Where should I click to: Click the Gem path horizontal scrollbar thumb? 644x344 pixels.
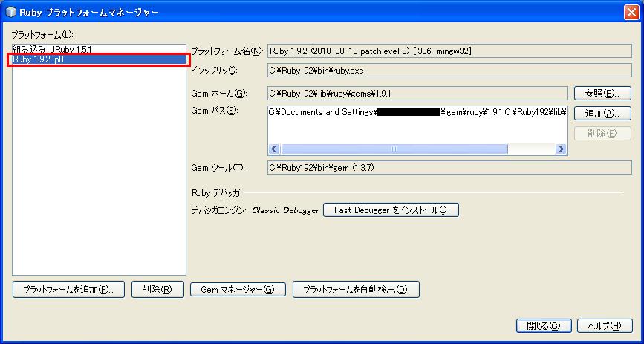click(394, 149)
